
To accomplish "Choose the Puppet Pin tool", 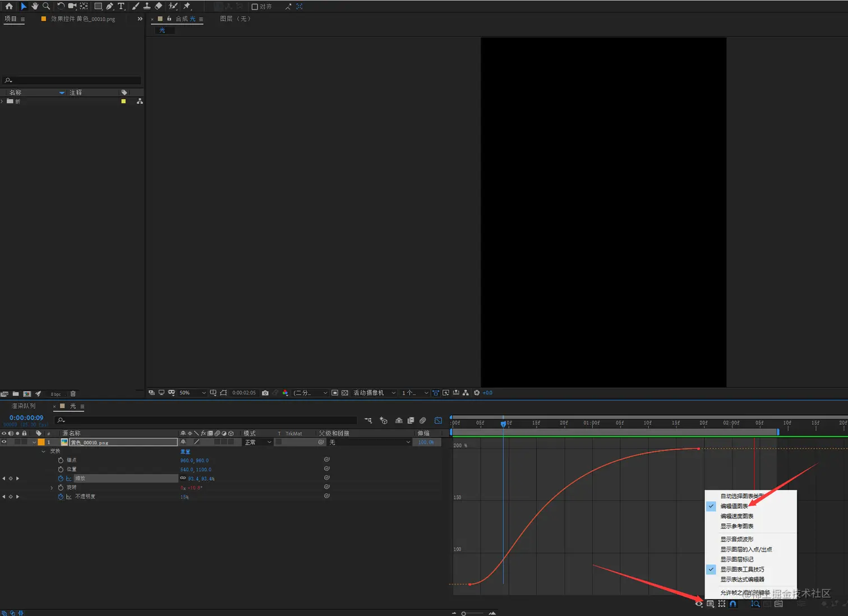I will [187, 6].
